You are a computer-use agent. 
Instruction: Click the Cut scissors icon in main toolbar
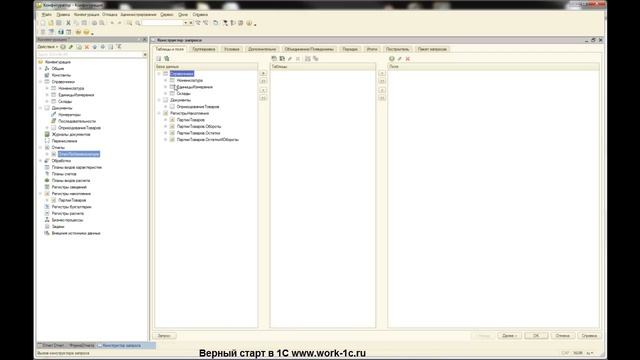click(x=69, y=23)
